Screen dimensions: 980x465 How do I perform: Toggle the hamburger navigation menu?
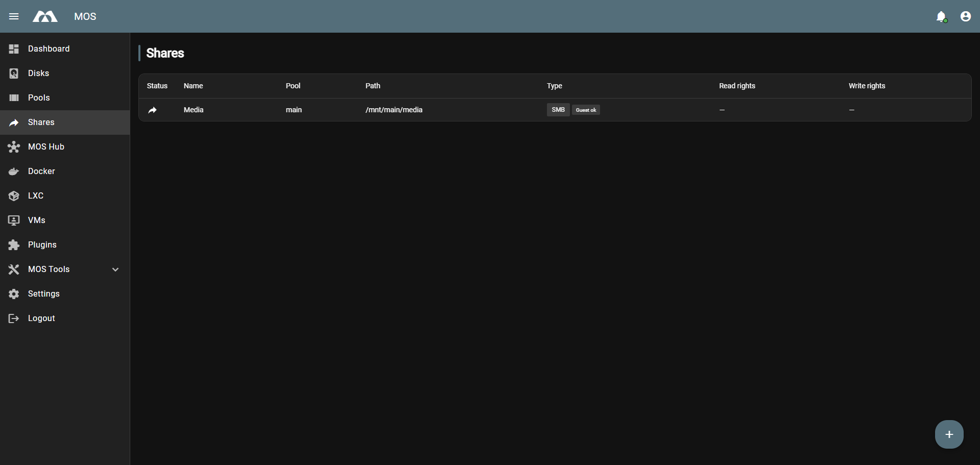pyautogui.click(x=14, y=16)
